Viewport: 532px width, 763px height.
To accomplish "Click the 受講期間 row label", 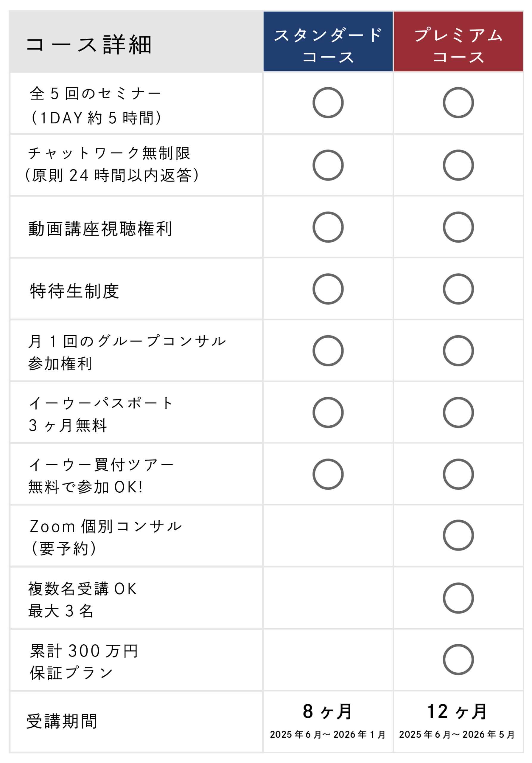I will tap(62, 722).
